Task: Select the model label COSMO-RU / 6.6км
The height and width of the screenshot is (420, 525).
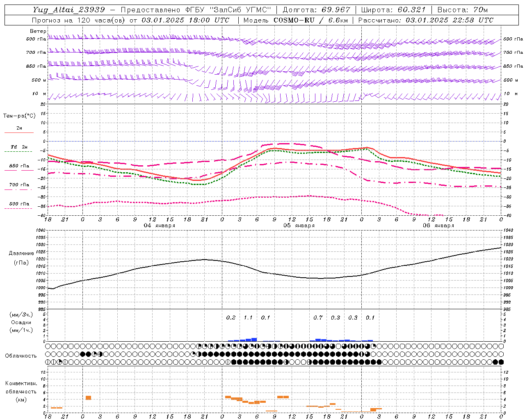Action: coord(311,20)
